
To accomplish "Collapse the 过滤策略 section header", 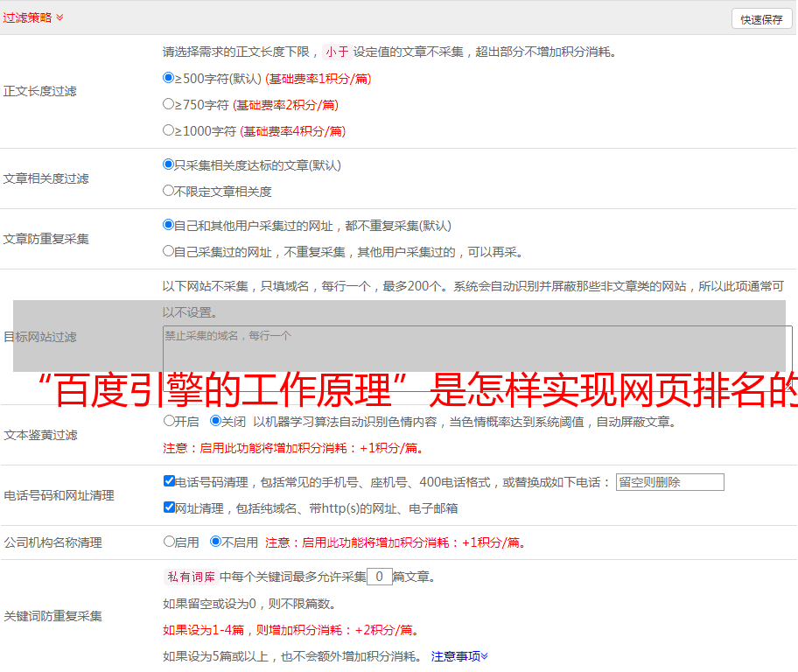I will (x=32, y=17).
